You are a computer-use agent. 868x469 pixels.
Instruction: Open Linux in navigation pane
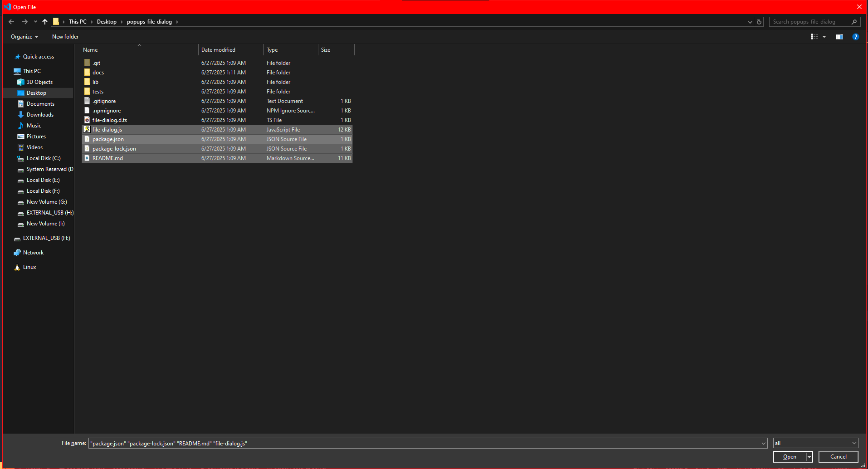point(29,267)
